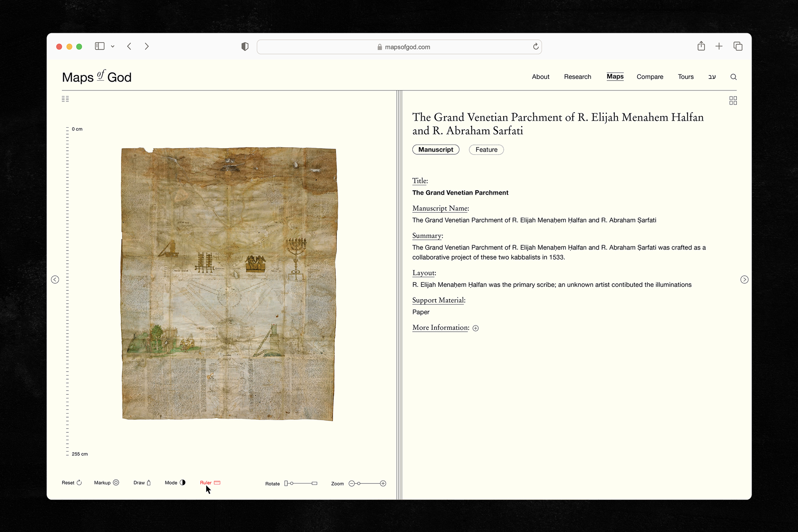Click the sidebar toggle icon in the browser toolbar
This screenshot has height=532, width=798.
100,46
